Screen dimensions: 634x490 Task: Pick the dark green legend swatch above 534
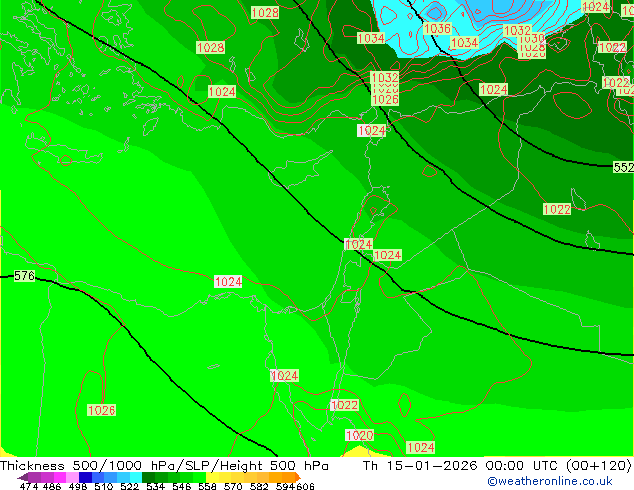[x=148, y=477]
